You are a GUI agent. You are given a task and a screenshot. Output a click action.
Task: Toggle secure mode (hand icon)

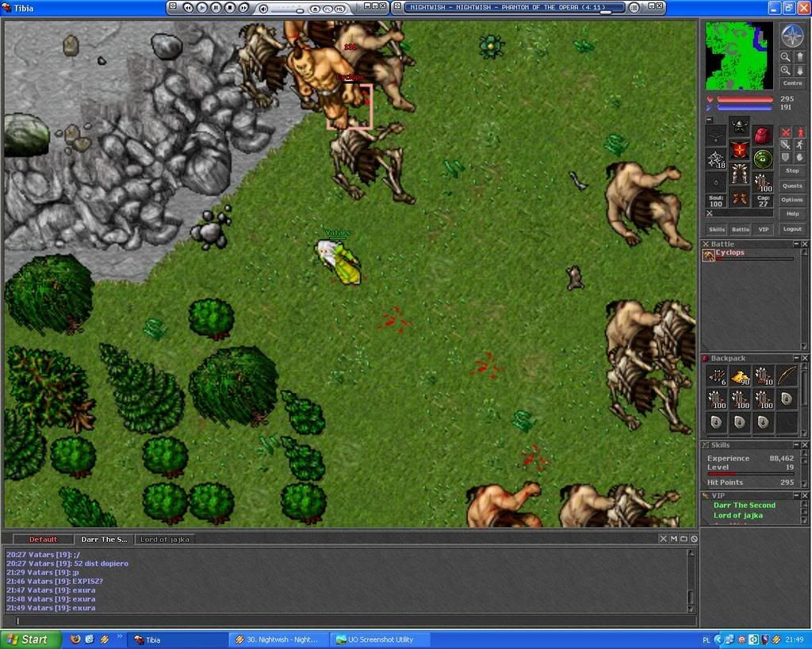point(800,157)
